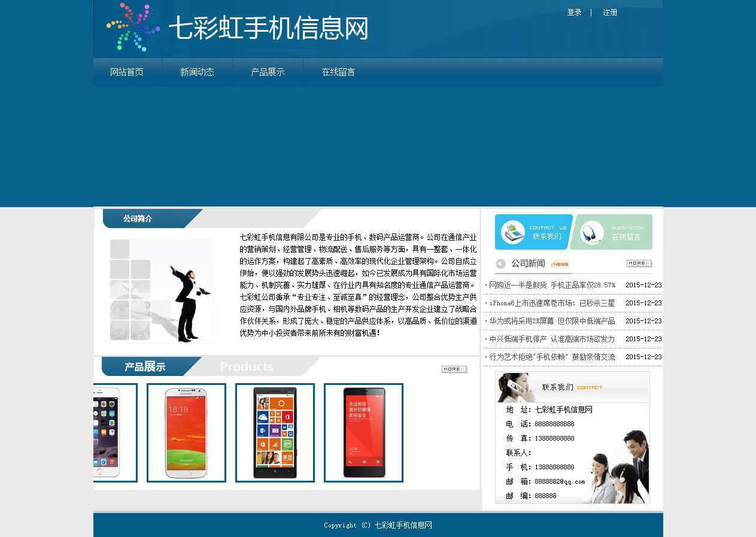Click the fax machine icon on 联系我们 banner

pyautogui.click(x=512, y=232)
